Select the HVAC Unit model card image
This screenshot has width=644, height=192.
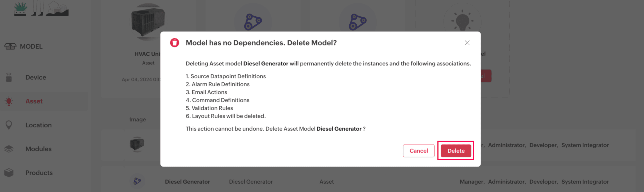point(148,22)
